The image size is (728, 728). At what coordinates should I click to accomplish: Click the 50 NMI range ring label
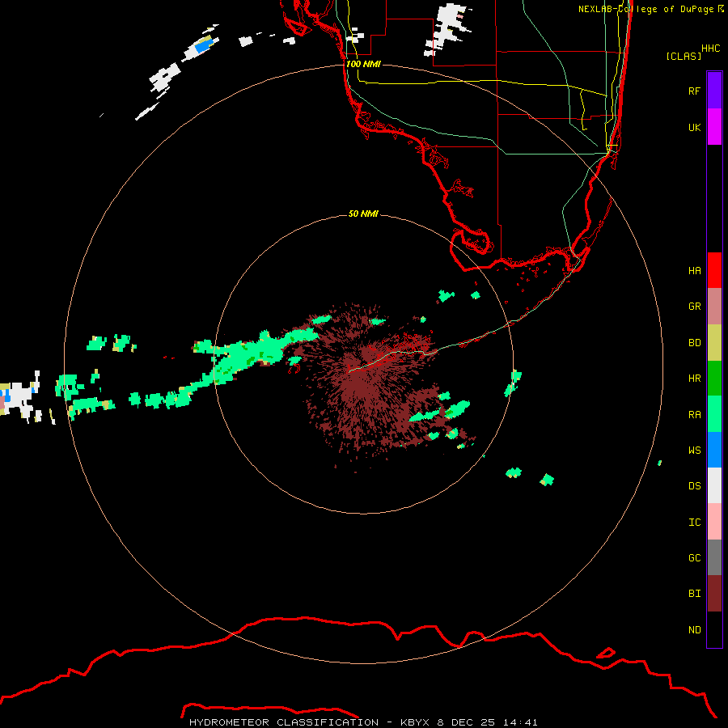[x=363, y=214]
